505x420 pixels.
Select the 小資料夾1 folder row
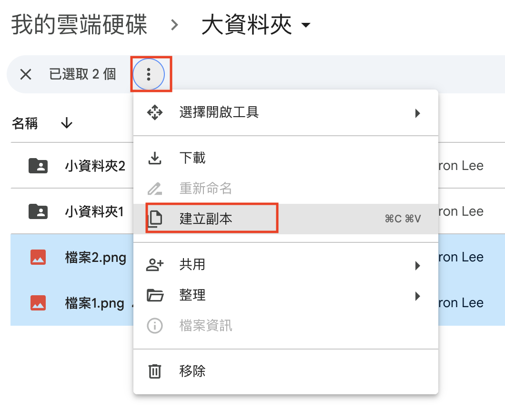click(94, 211)
